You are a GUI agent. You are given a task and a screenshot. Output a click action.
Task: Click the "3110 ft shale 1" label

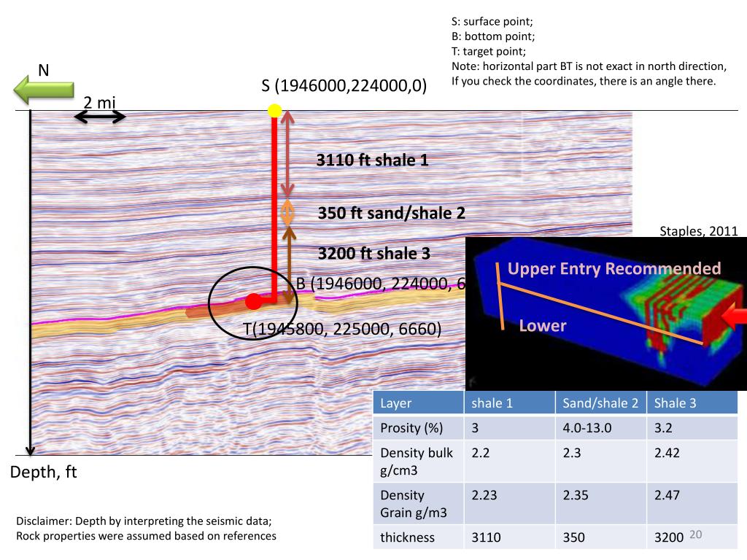tap(373, 160)
